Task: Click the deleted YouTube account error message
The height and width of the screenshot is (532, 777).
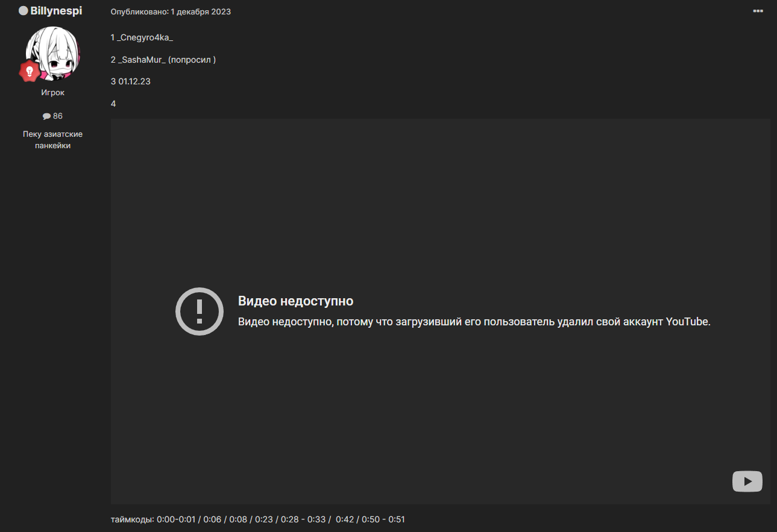Action: [474, 322]
